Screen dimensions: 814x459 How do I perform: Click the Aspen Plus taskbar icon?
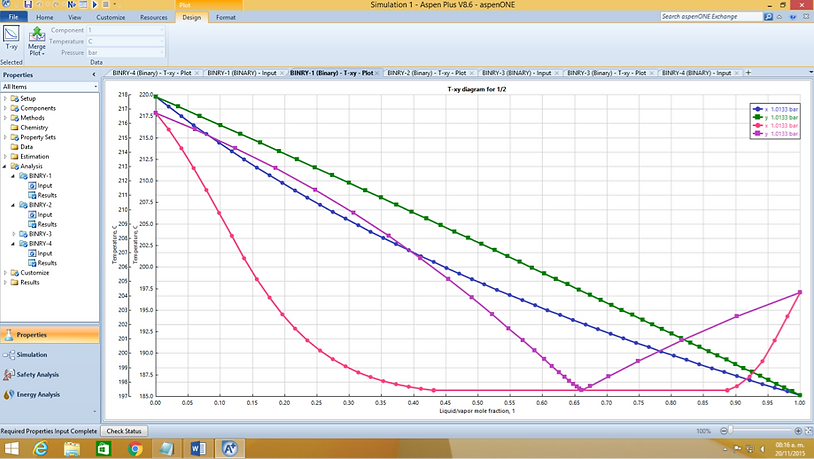click(x=229, y=448)
